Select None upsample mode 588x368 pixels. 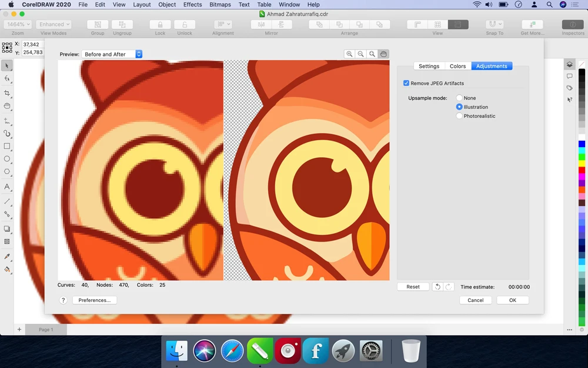click(x=459, y=98)
